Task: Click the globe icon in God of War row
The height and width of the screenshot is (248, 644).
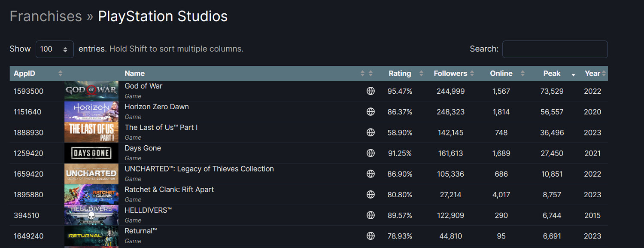Action: tap(371, 91)
